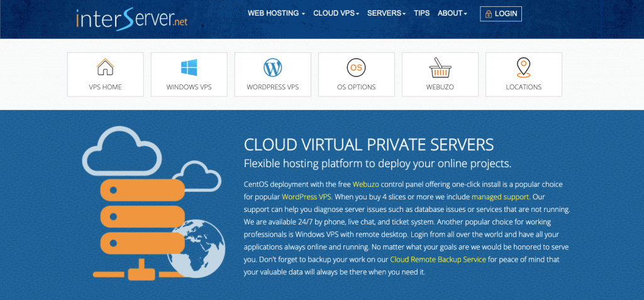Viewport: 644px width, 300px height.
Task: Choose the OS circle icon
Action: [x=356, y=67]
